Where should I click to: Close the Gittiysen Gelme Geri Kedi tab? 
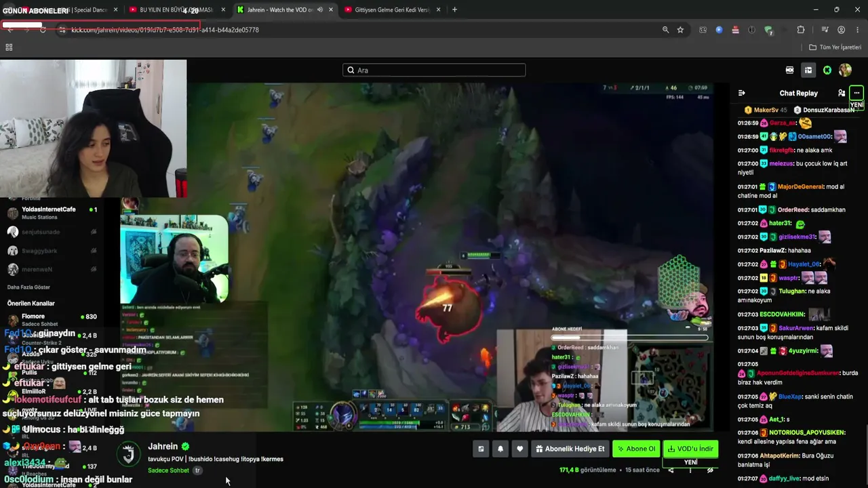point(439,9)
